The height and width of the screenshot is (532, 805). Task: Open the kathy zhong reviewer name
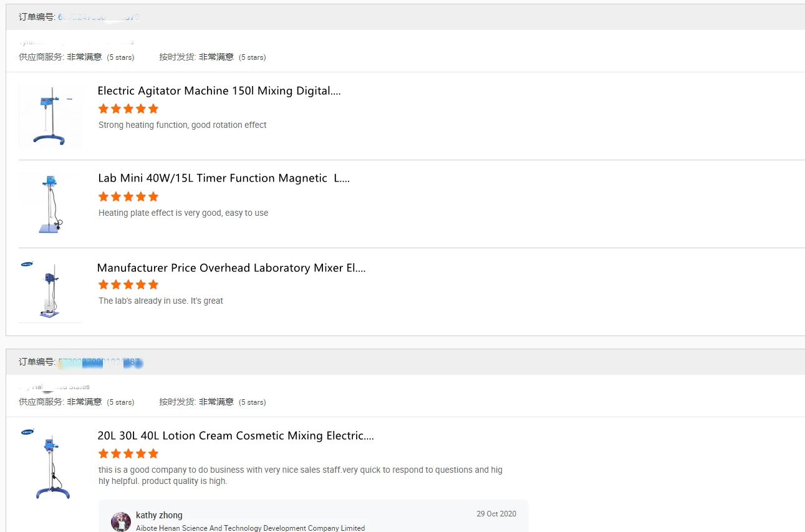click(x=159, y=515)
